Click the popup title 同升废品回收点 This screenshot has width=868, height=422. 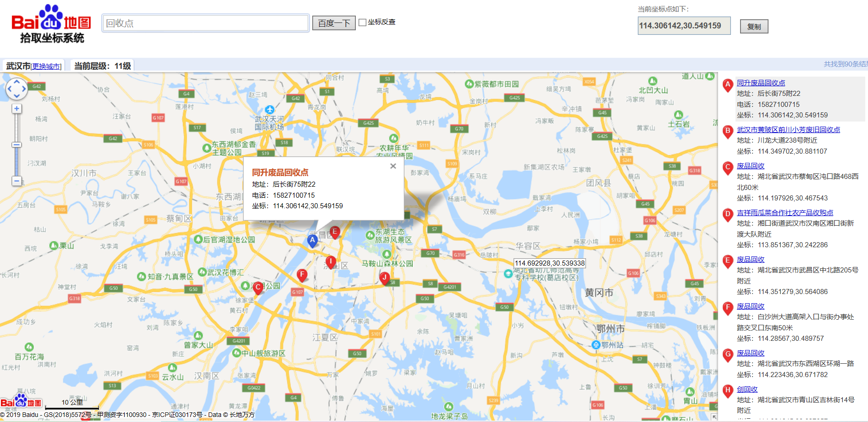280,172
